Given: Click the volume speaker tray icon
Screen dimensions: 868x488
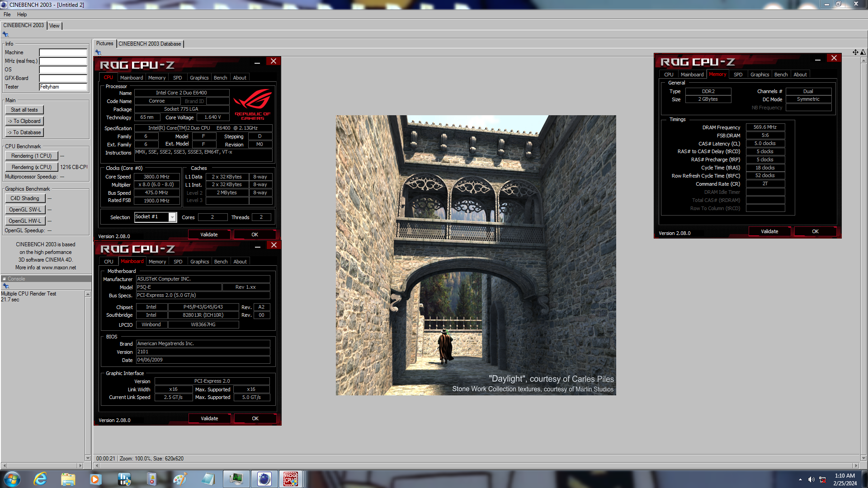Looking at the screenshot, I should [x=811, y=479].
